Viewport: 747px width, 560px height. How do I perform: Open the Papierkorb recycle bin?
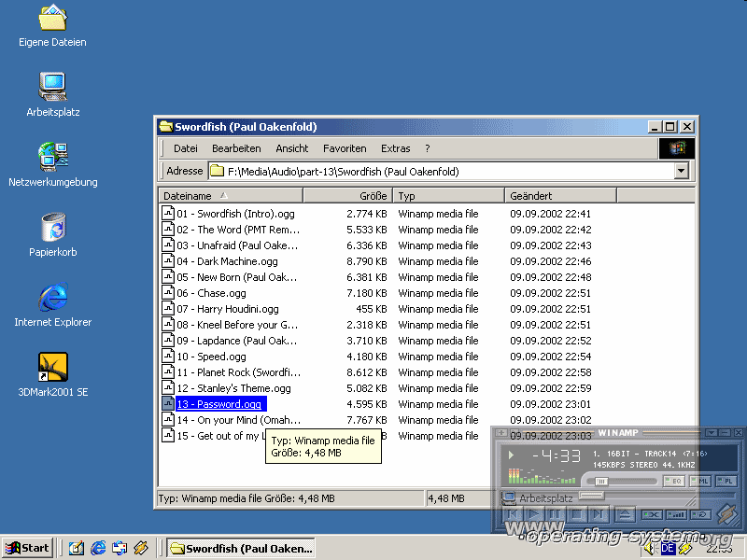point(52,235)
